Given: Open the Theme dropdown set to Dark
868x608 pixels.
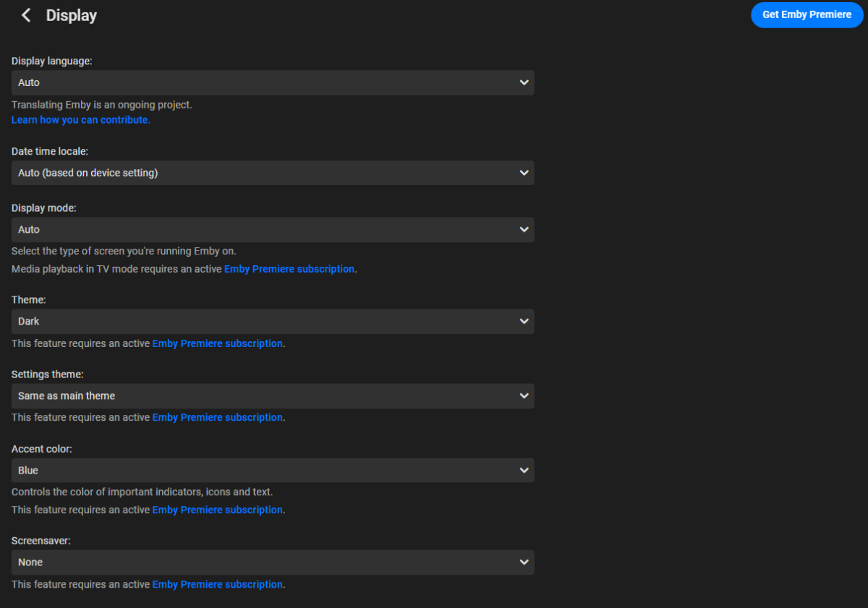Looking at the screenshot, I should (273, 321).
